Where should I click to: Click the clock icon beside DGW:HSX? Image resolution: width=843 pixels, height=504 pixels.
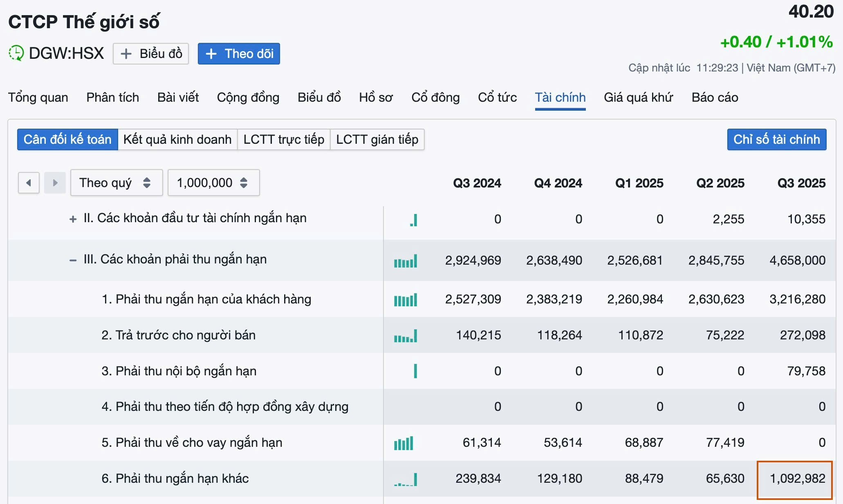tap(16, 54)
